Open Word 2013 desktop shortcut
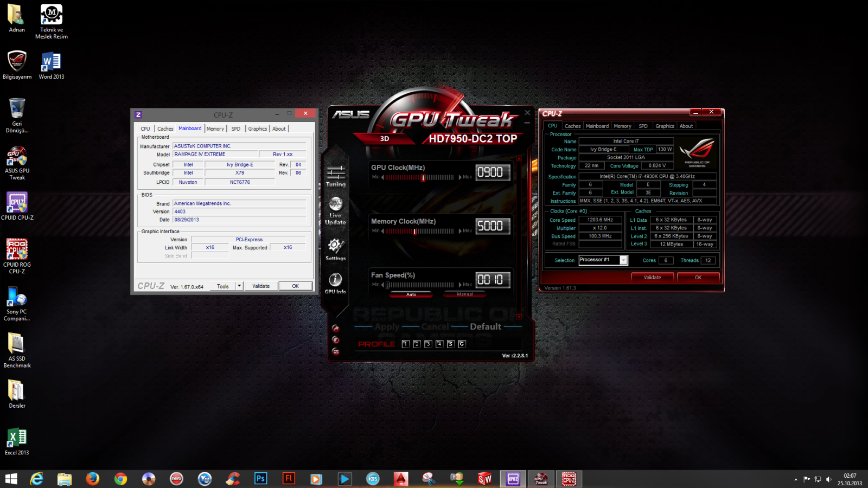This screenshot has width=868, height=488. click(x=52, y=66)
